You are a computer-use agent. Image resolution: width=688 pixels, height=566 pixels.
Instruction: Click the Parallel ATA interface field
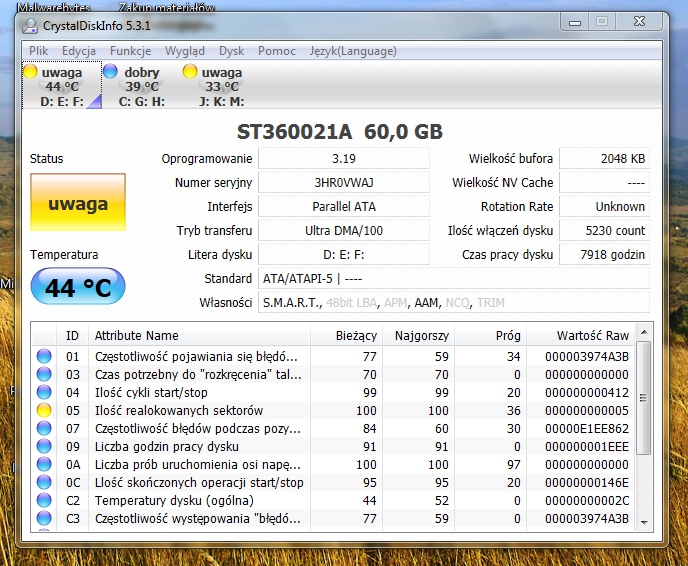pyautogui.click(x=344, y=207)
